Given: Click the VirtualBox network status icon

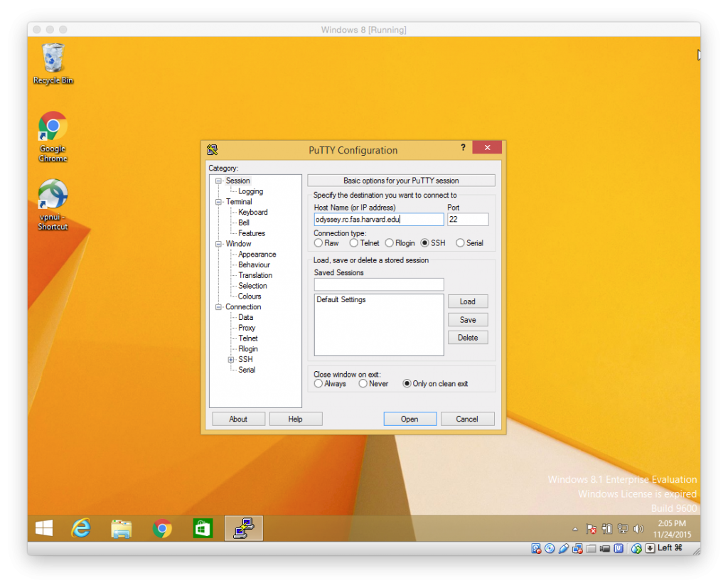Looking at the screenshot, I should [x=577, y=549].
